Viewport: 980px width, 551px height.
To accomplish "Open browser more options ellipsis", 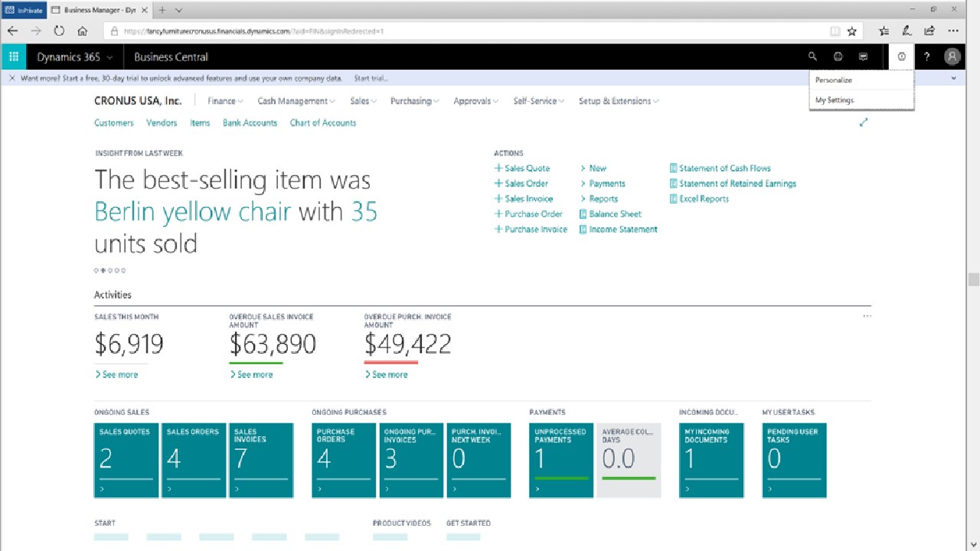I will point(953,31).
